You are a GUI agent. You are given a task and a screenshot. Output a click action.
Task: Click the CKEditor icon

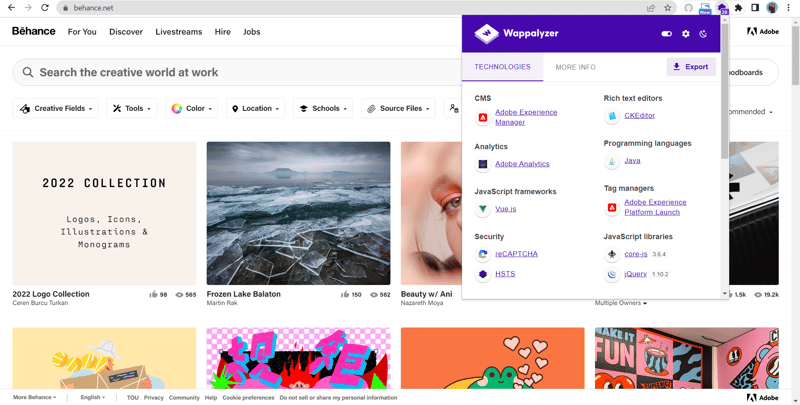[x=611, y=116]
